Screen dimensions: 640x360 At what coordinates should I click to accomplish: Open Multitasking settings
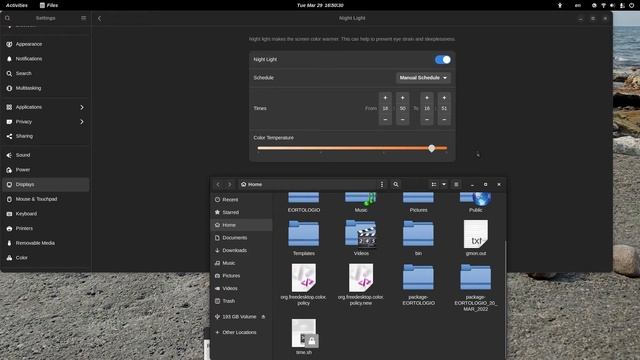(x=45, y=88)
